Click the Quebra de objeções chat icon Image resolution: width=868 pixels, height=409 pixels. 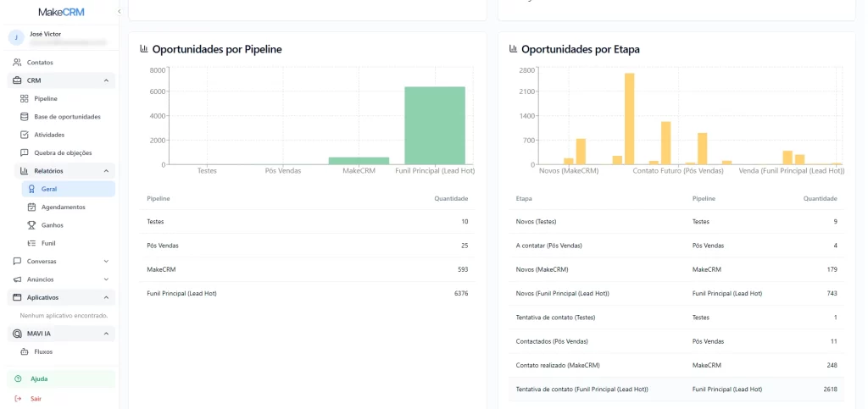tap(25, 152)
